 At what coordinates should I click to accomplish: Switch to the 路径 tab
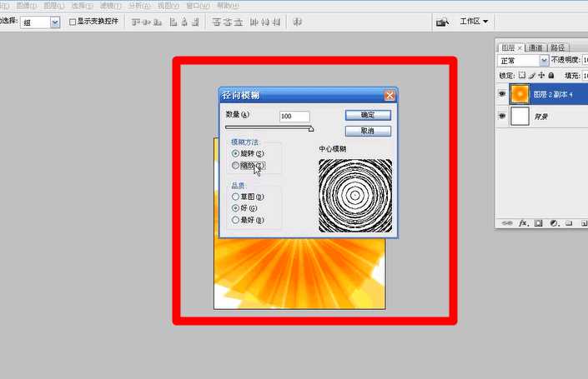tap(558, 47)
